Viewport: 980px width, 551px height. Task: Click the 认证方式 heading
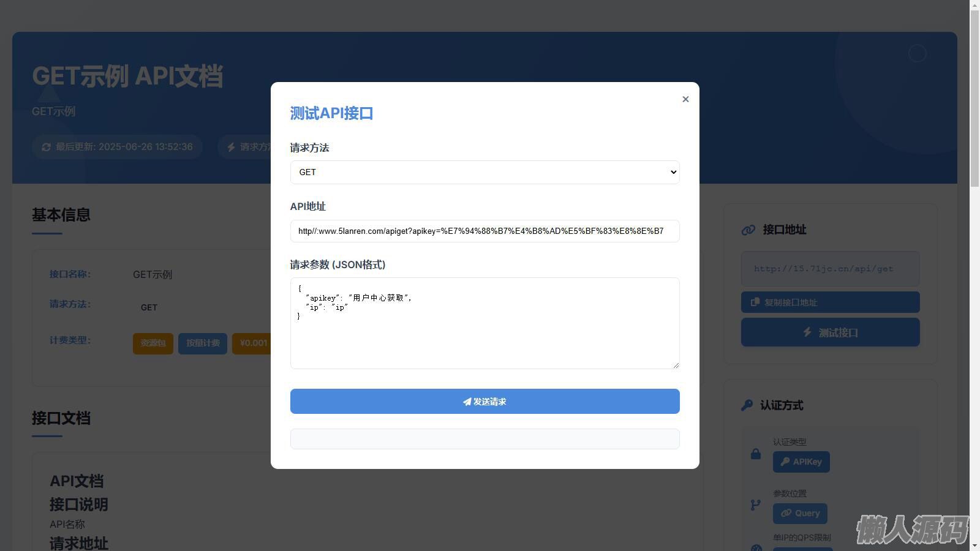[782, 405]
